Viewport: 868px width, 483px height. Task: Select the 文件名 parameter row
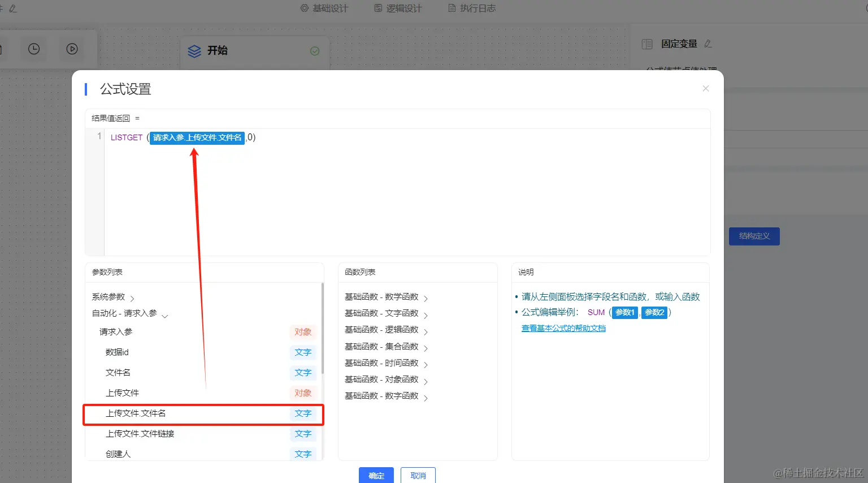coord(203,373)
